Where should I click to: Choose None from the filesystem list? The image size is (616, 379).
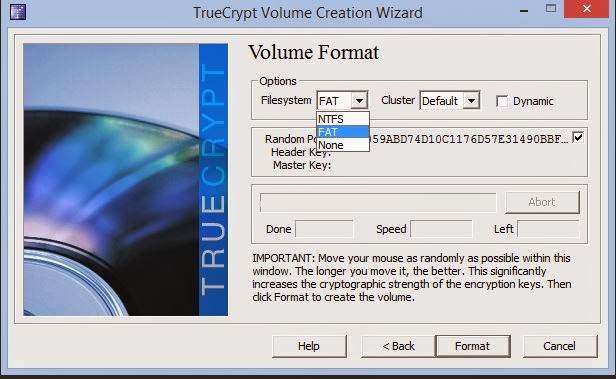(343, 145)
